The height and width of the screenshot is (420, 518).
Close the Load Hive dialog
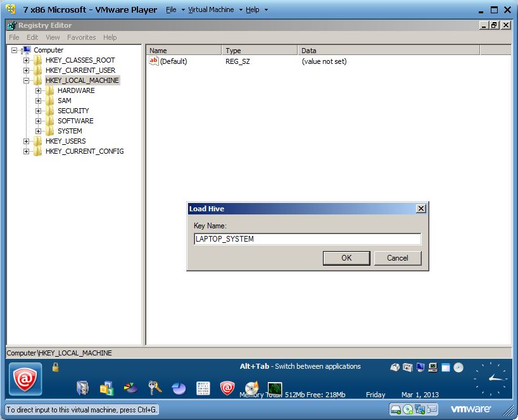coord(421,209)
